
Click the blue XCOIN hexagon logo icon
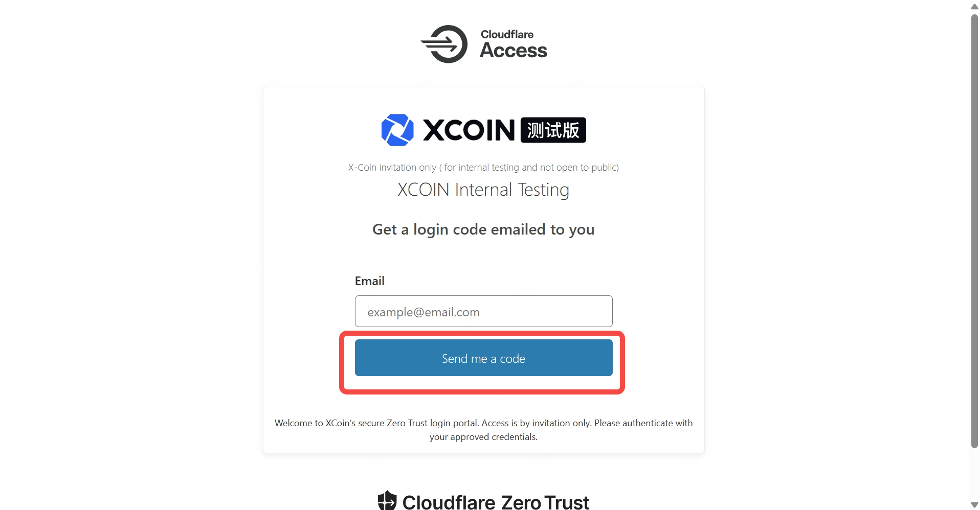pos(397,130)
